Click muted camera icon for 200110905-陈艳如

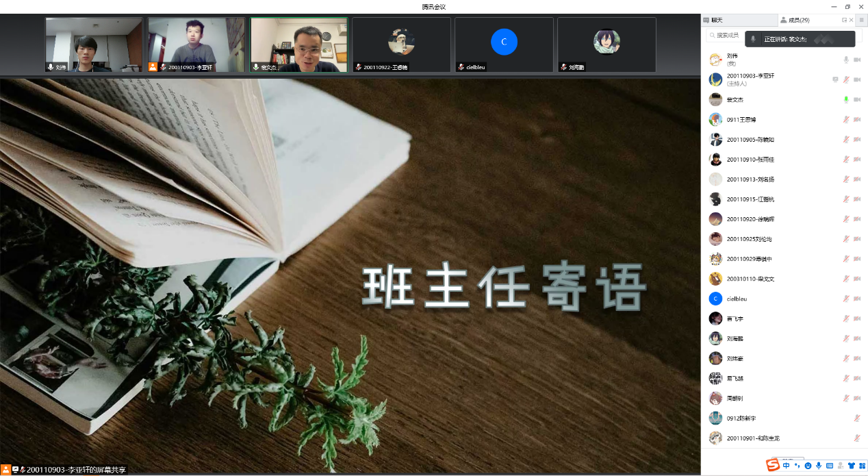[856, 140]
